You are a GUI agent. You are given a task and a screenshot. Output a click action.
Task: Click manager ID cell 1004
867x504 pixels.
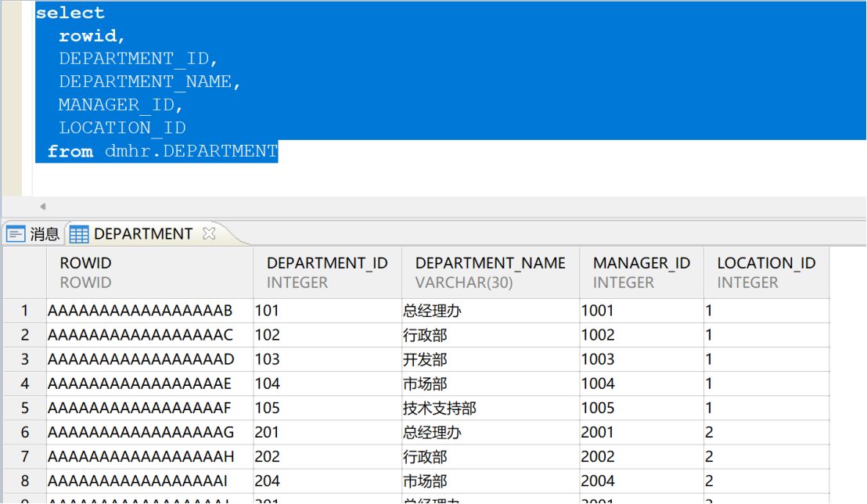642,384
